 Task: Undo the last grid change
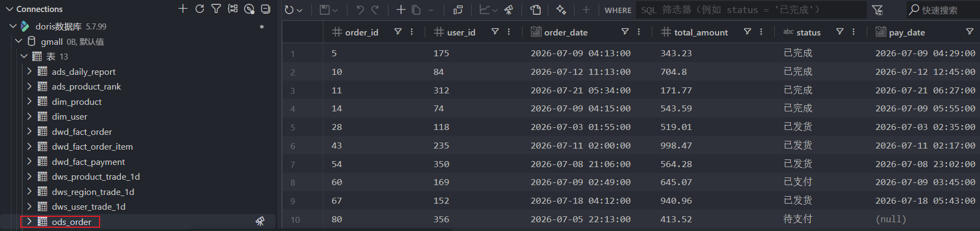tap(360, 10)
